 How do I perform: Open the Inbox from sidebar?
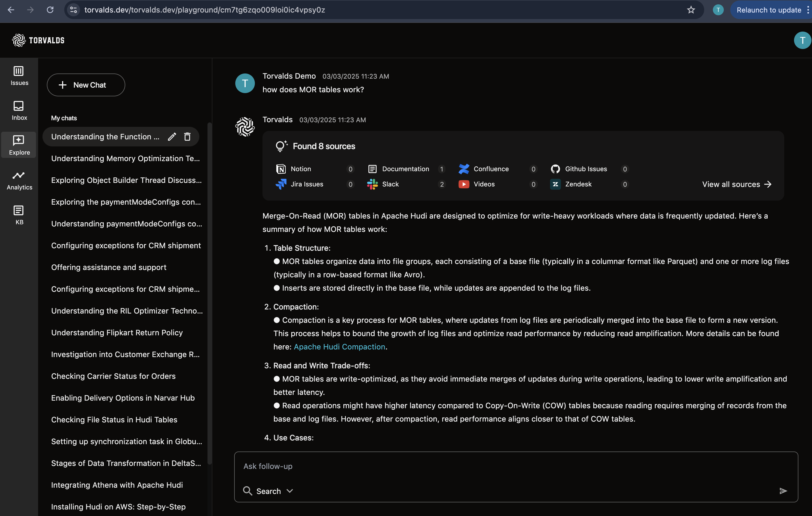[x=19, y=110]
